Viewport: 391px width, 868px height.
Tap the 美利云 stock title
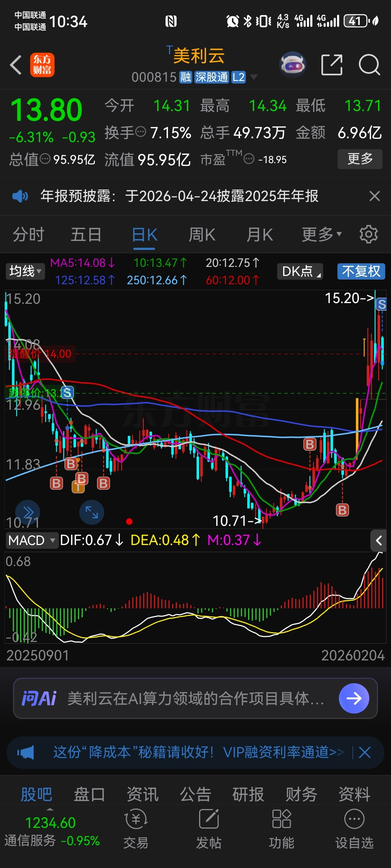point(199,56)
